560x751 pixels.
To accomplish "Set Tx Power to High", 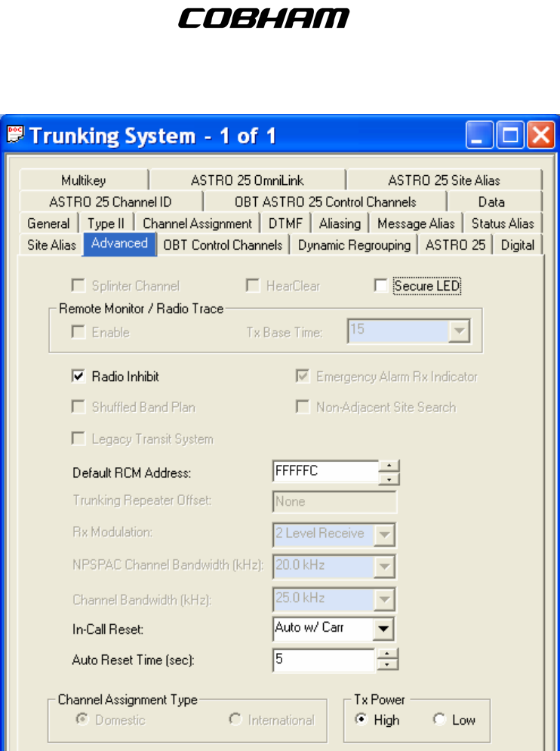I will (362, 719).
